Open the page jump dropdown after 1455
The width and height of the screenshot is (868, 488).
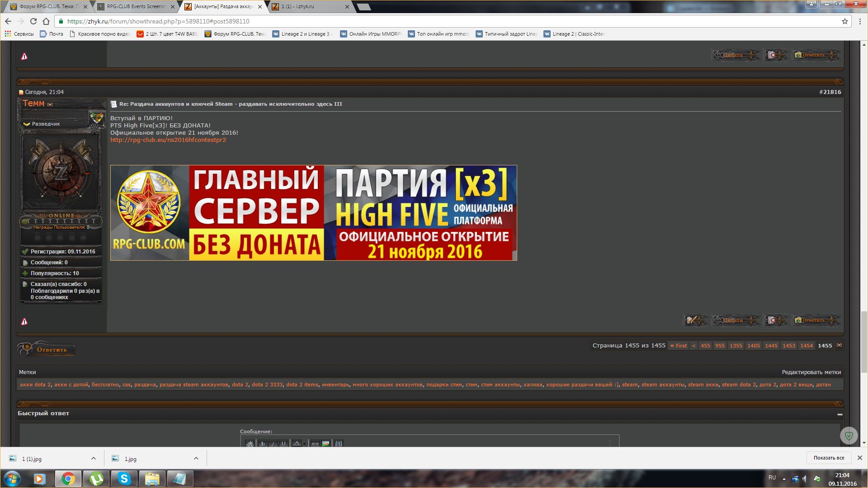pos(840,345)
